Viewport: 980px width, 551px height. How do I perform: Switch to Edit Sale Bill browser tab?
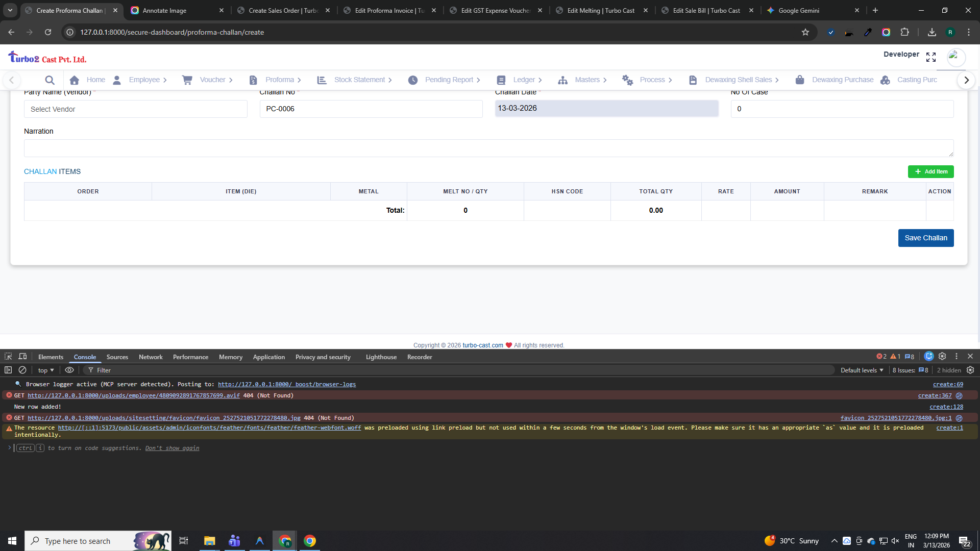coord(706,10)
